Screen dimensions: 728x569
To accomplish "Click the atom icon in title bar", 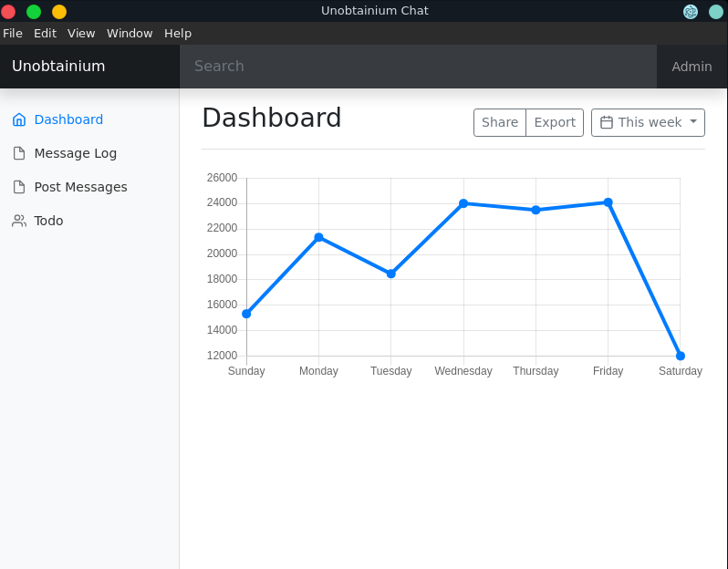I will 691,11.
